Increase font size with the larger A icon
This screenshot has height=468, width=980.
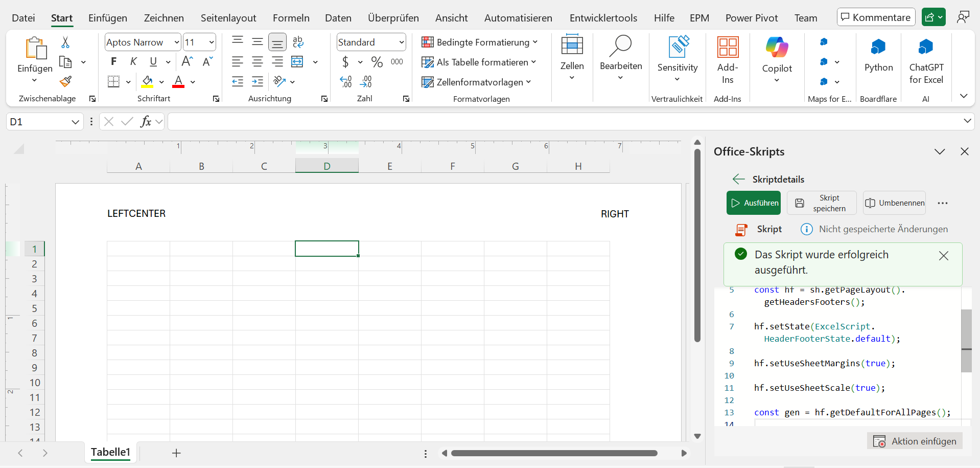tap(188, 61)
